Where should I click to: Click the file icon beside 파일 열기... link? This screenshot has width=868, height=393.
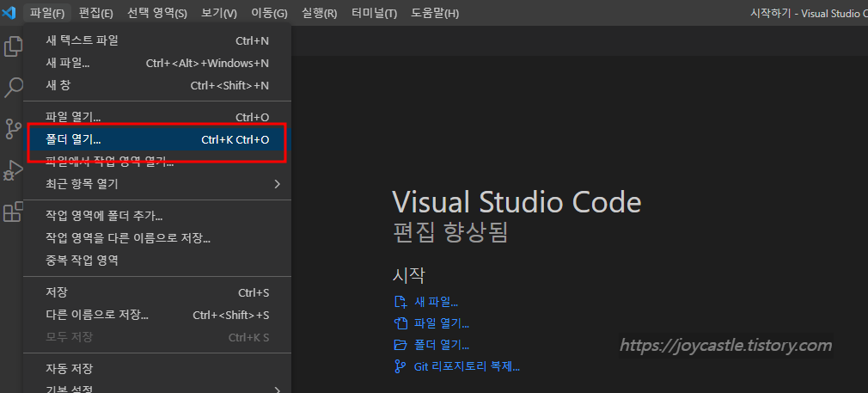tap(400, 323)
